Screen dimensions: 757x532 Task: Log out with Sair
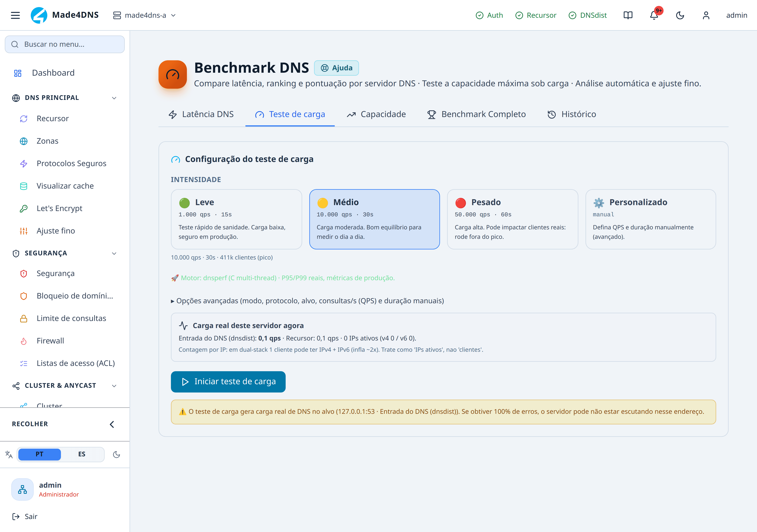click(x=25, y=516)
